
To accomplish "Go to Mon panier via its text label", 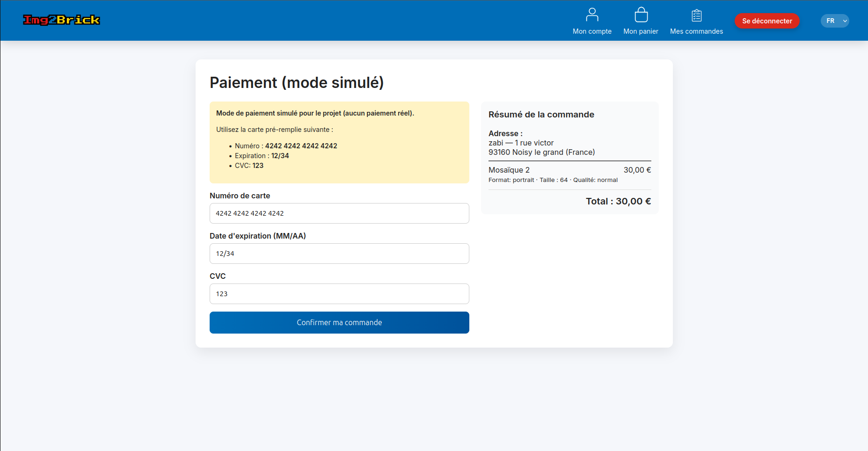I will click(x=641, y=31).
